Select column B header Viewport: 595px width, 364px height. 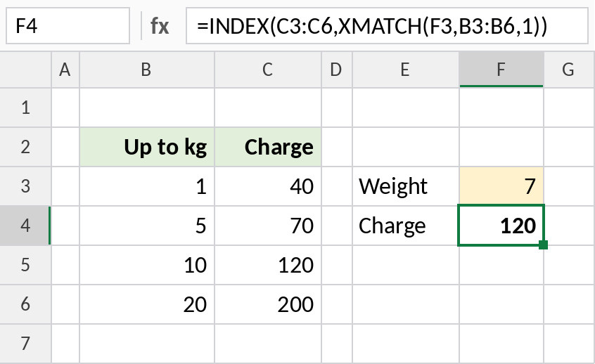pos(147,70)
